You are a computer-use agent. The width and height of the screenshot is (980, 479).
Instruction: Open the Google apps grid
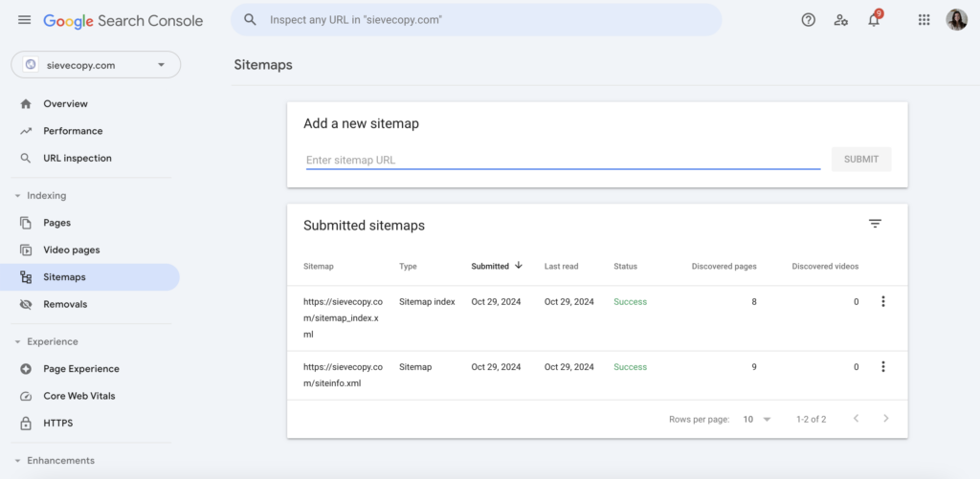924,20
